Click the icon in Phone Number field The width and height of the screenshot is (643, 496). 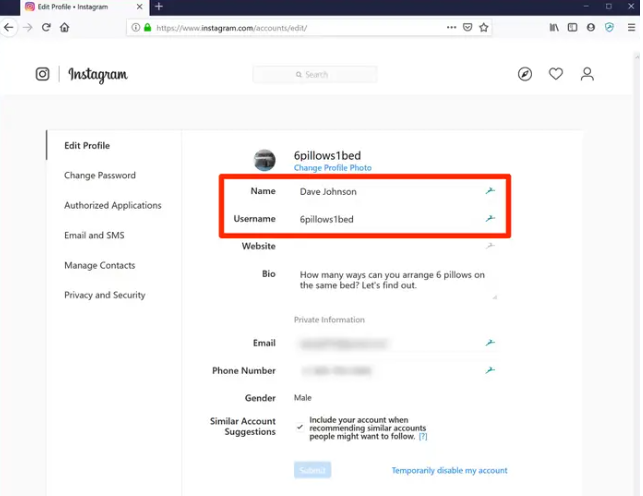pyautogui.click(x=490, y=370)
